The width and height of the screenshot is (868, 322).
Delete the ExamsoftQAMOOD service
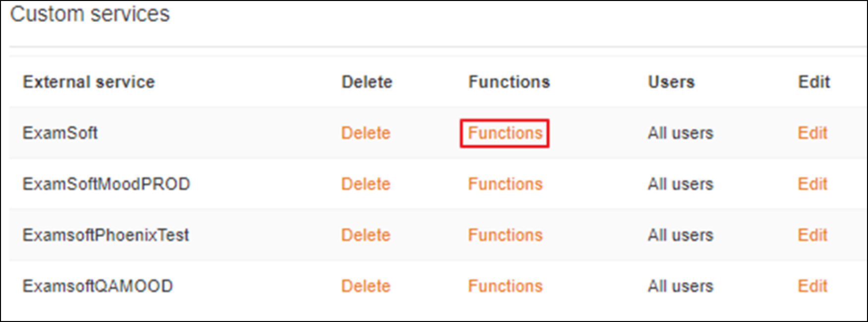[366, 286]
